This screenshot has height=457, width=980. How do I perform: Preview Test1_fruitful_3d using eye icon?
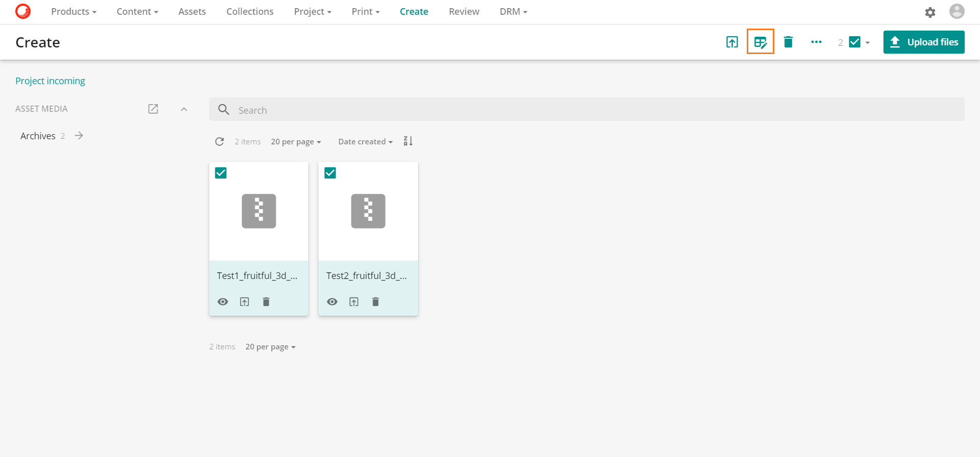point(223,302)
